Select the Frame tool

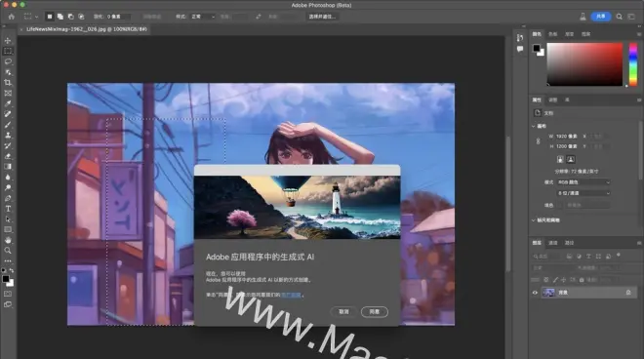(x=8, y=94)
